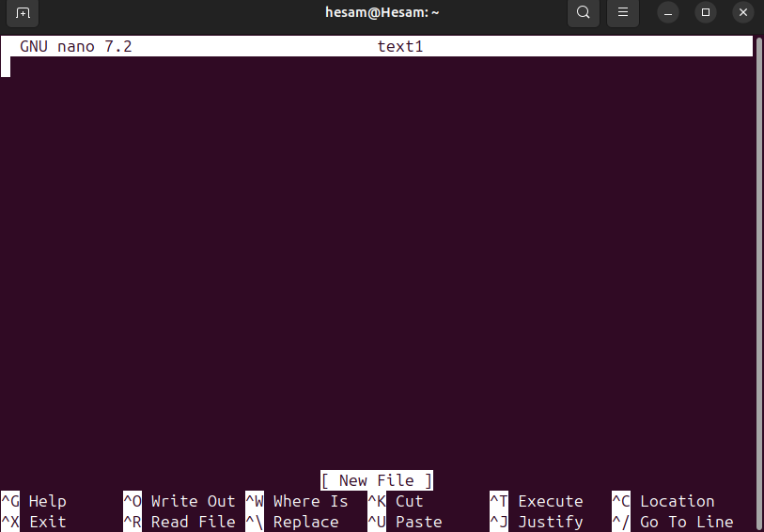Maximize the terminal window

pos(706,12)
